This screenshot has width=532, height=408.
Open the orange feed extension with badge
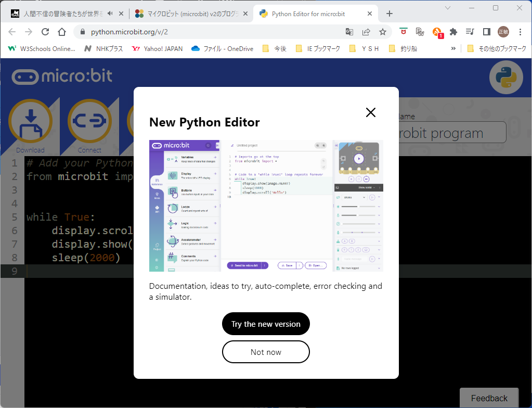[x=437, y=33]
